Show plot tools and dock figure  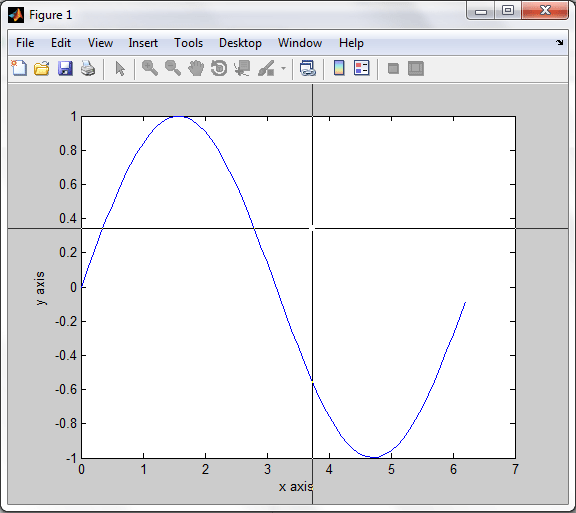(x=416, y=69)
